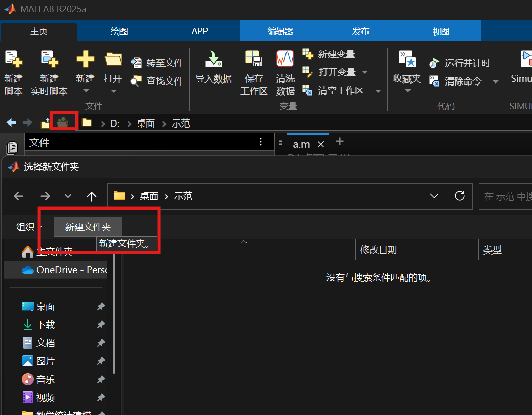
Task: Click the folder icon before D: in the path
Action: [87, 122]
